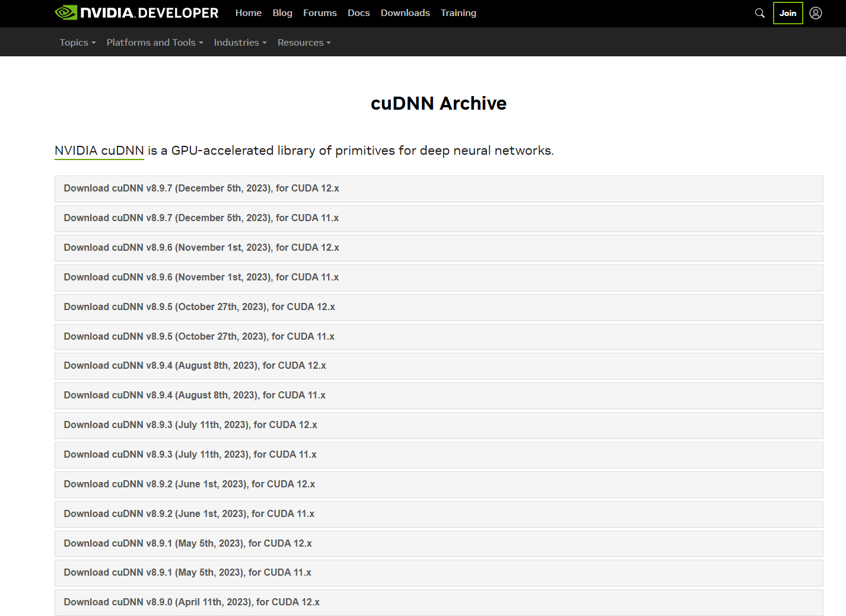Screen dimensions: 846x616
Task: Click the user account profile icon
Action: 816,13
